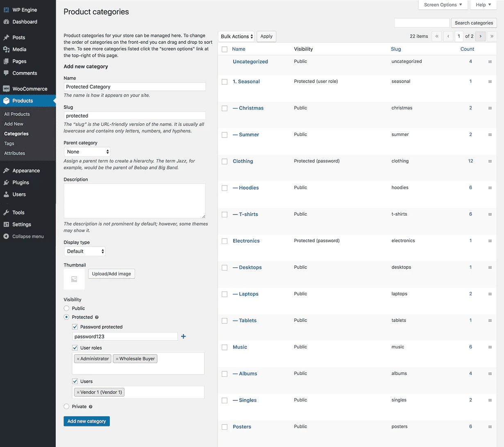Open Categories submenu item
504x447 pixels.
coord(16,134)
